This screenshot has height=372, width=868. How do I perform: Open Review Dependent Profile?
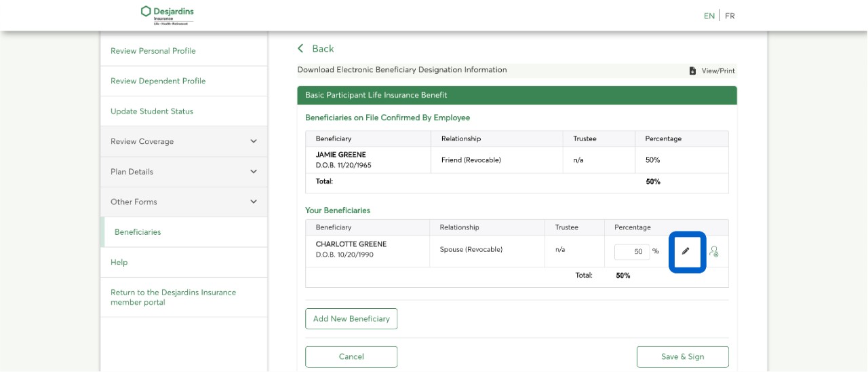point(158,81)
